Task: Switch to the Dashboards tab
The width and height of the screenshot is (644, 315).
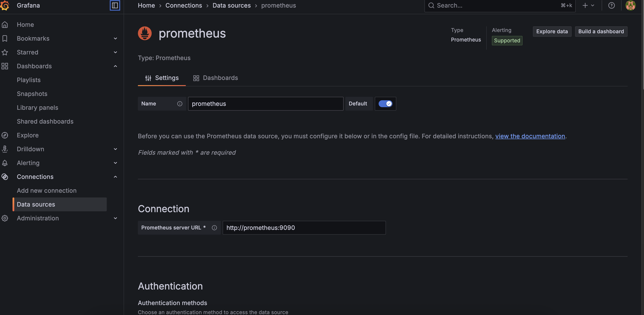Action: pyautogui.click(x=215, y=78)
